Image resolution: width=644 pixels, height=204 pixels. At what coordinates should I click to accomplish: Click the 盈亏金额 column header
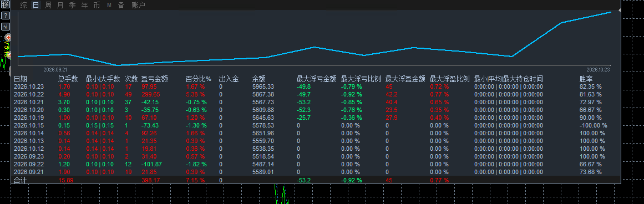(154, 79)
